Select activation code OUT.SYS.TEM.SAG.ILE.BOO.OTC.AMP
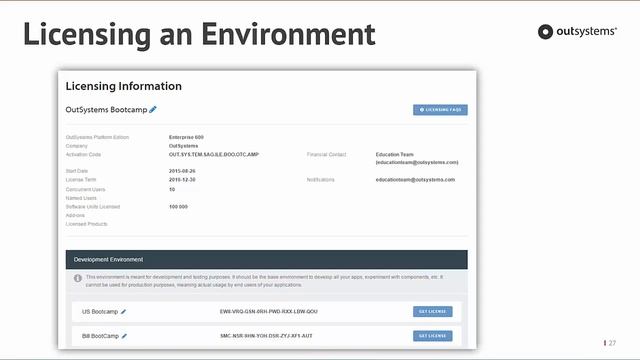This screenshot has width=640, height=360. click(214, 154)
